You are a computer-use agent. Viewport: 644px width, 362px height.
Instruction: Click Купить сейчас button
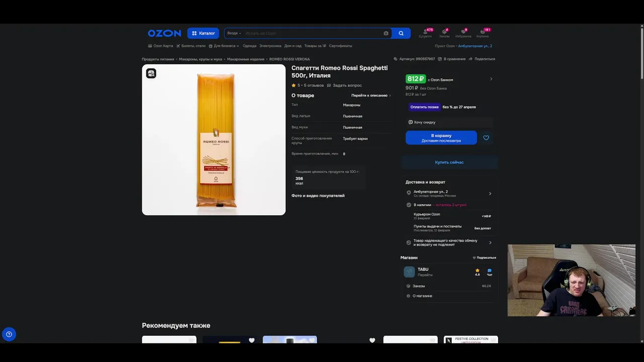click(x=449, y=162)
